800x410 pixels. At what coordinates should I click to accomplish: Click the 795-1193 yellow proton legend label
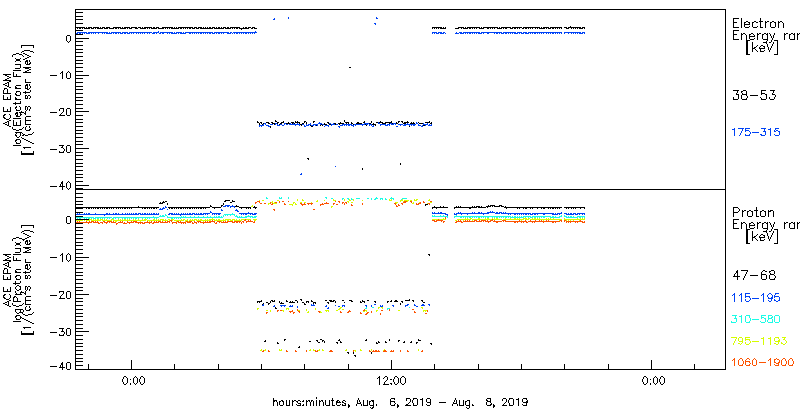(759, 341)
